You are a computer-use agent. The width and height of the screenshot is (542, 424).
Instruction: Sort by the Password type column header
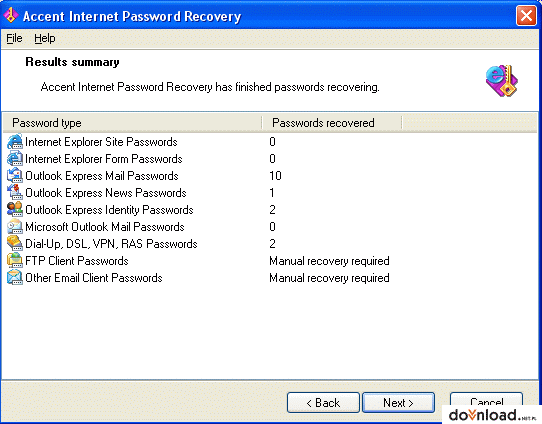coord(132,123)
